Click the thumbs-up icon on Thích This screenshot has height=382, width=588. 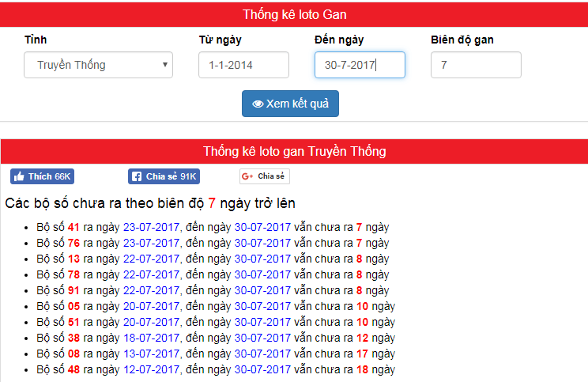[x=19, y=176]
